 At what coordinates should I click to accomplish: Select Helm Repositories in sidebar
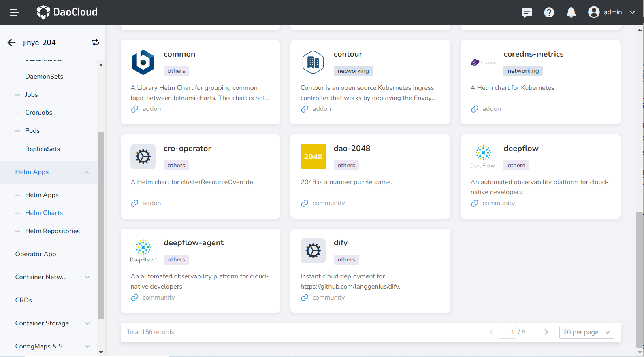(52, 231)
